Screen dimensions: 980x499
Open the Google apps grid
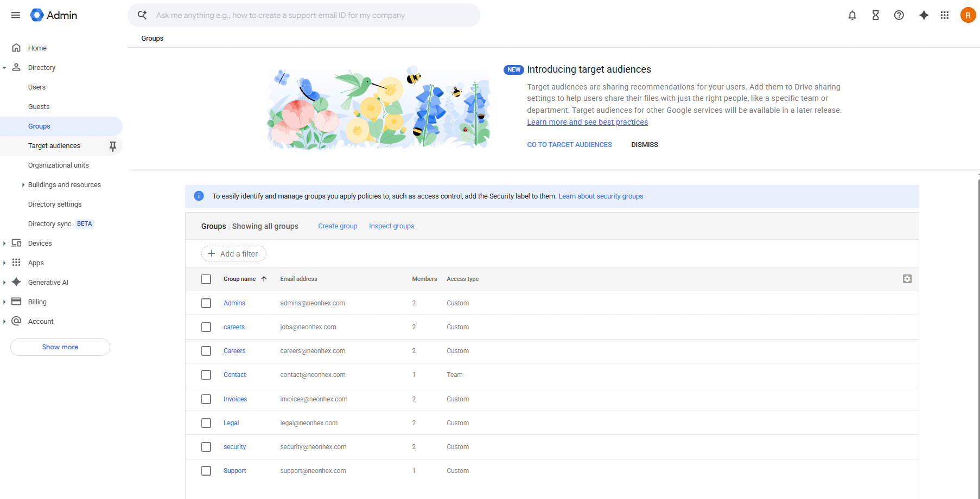click(x=945, y=15)
